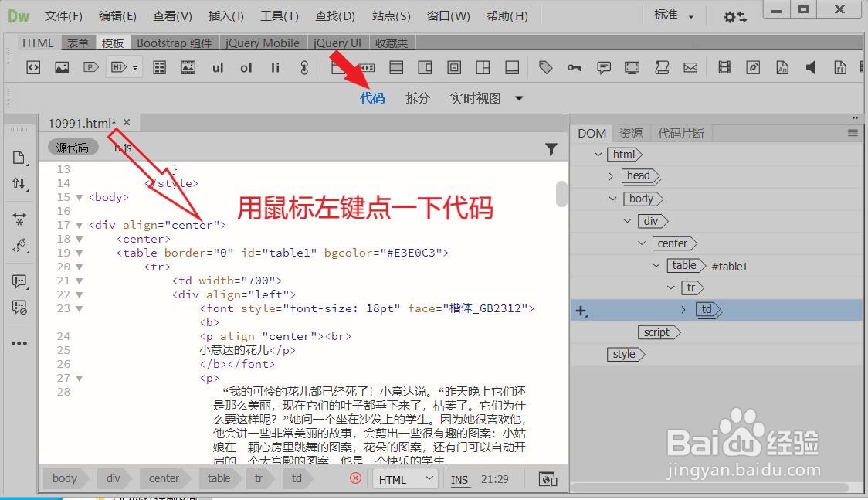868x500 pixels.
Task: Open the 实时视图 dropdown arrow
Action: [519, 99]
